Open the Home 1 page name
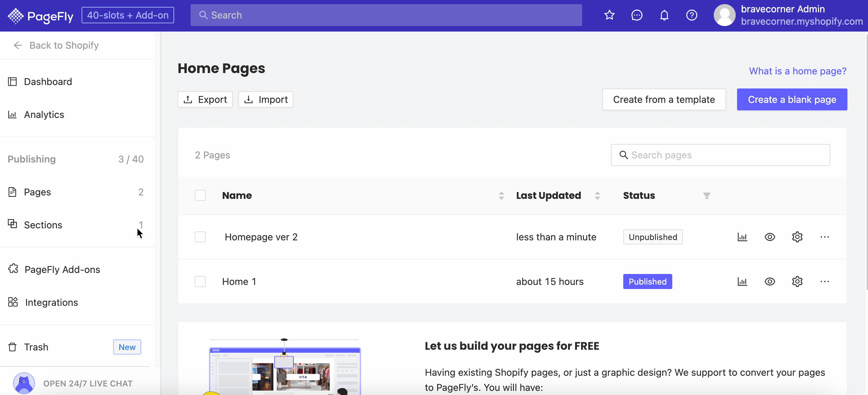 239,282
